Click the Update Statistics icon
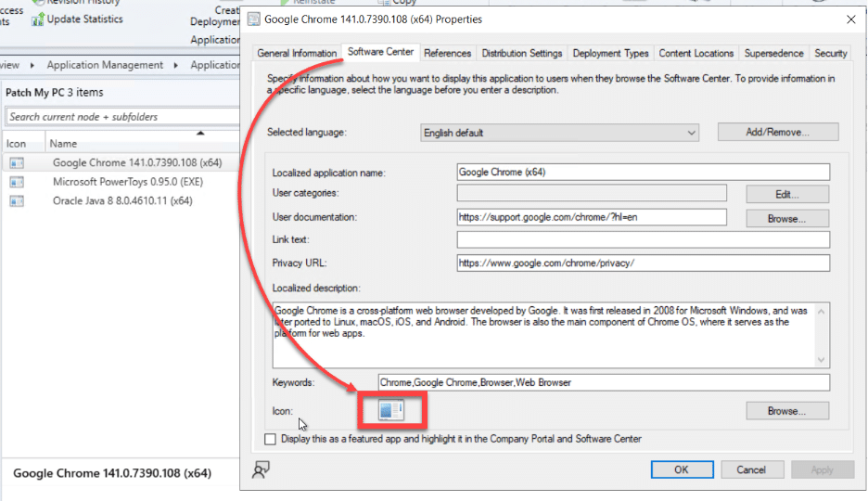 37,19
